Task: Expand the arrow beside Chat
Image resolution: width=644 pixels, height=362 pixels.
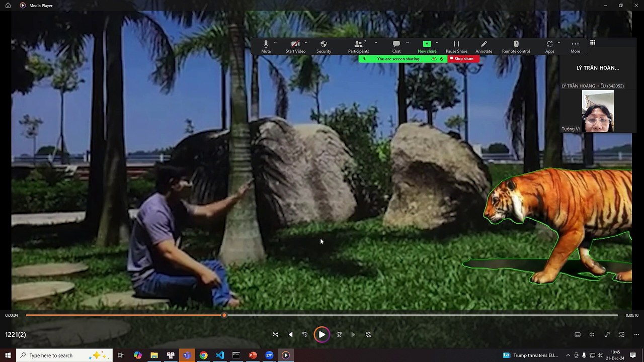Action: (x=407, y=43)
